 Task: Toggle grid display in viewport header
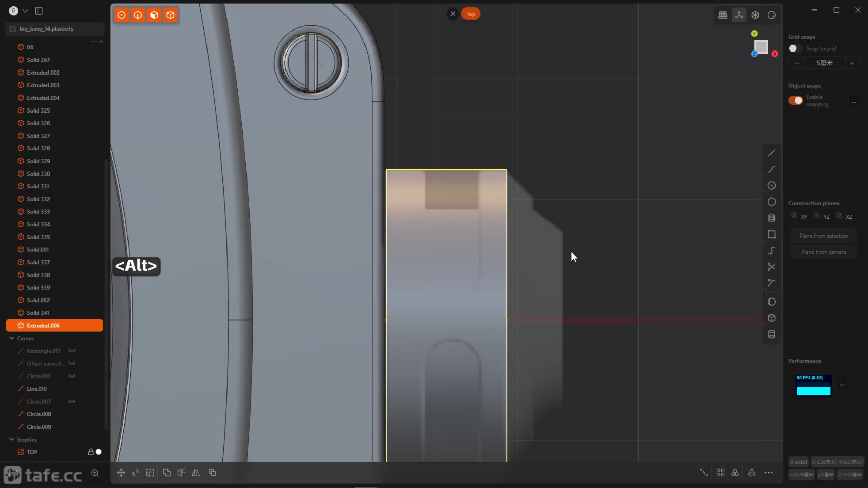tap(723, 15)
